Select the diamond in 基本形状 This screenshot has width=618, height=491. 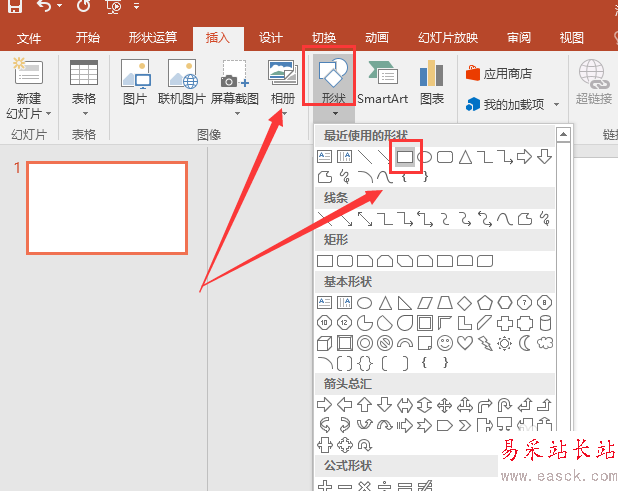coord(465,303)
